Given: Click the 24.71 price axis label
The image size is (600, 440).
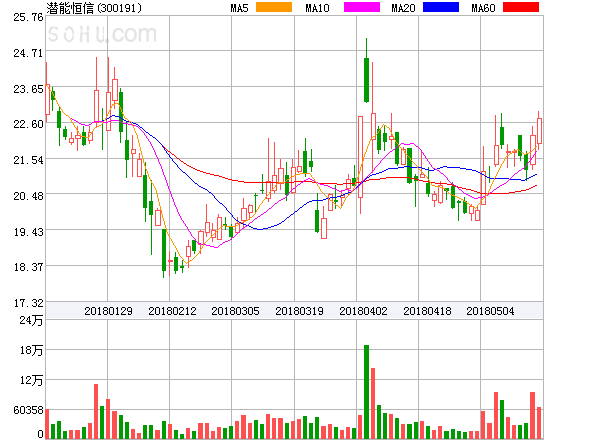Looking at the screenshot, I should pyautogui.click(x=28, y=53).
